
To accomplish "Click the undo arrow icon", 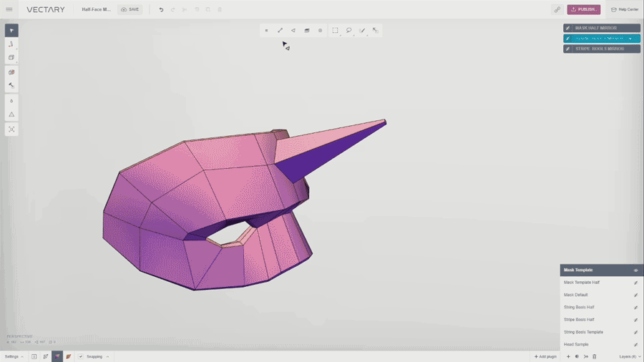I will pyautogui.click(x=161, y=9).
